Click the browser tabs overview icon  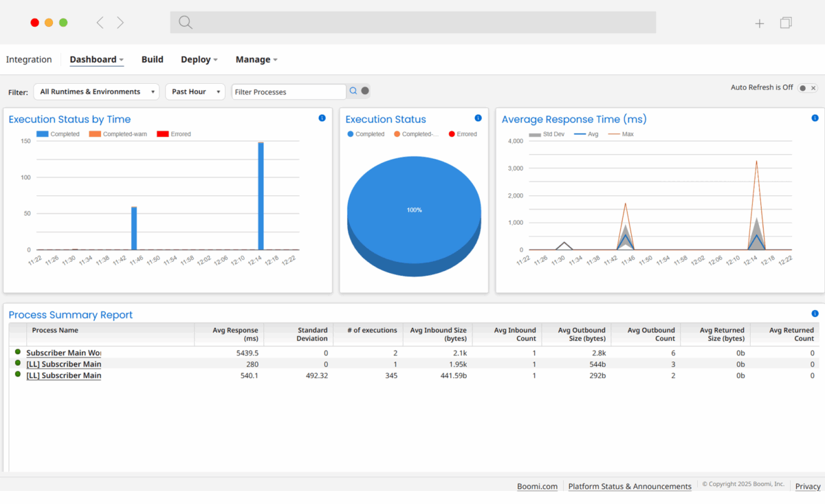click(x=785, y=23)
